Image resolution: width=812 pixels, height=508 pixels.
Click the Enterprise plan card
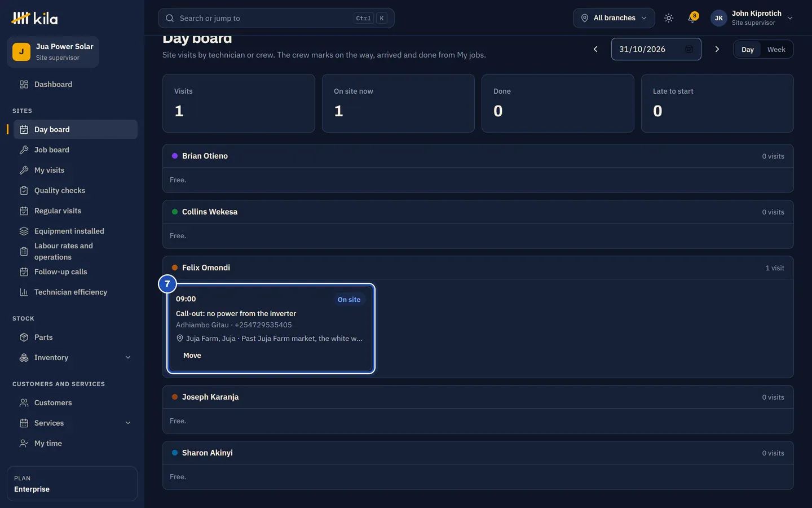coord(72,484)
